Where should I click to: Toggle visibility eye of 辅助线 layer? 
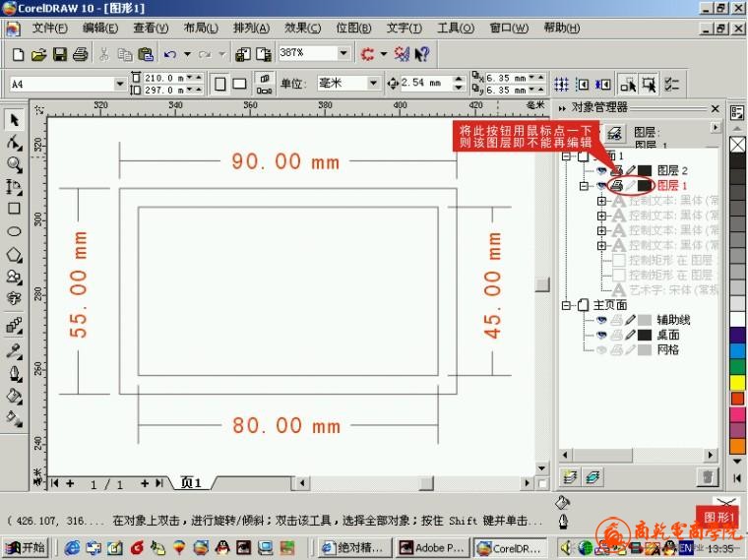pyautogui.click(x=601, y=320)
